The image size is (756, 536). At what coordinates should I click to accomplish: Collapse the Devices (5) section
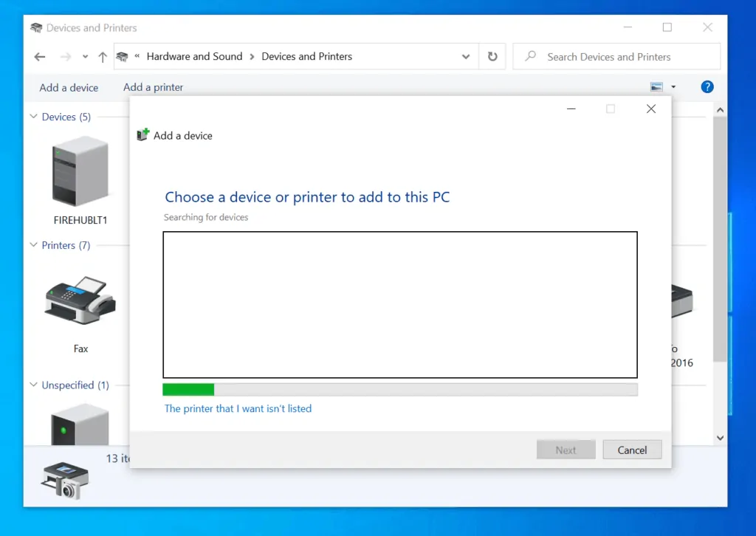[32, 117]
